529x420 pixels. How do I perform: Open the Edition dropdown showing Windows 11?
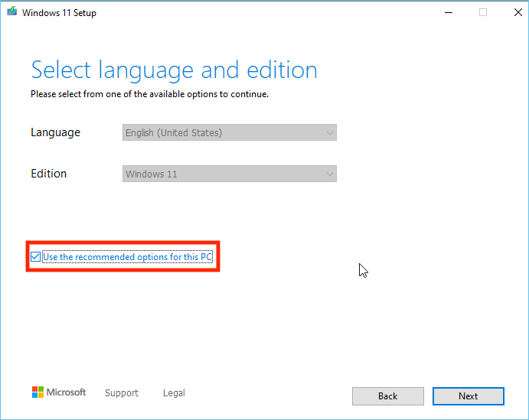tap(229, 174)
